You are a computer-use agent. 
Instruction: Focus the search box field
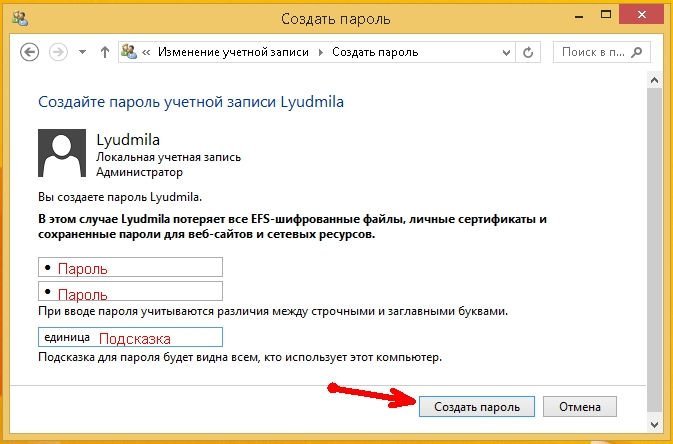click(x=601, y=52)
